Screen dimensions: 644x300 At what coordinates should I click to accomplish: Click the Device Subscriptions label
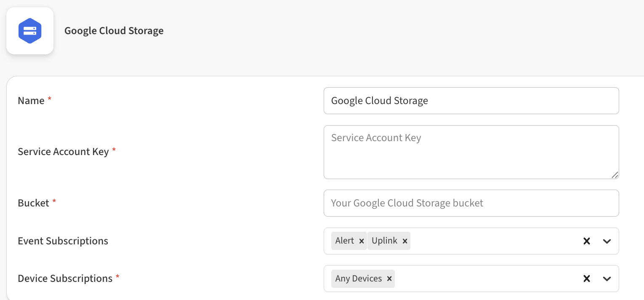click(x=65, y=279)
